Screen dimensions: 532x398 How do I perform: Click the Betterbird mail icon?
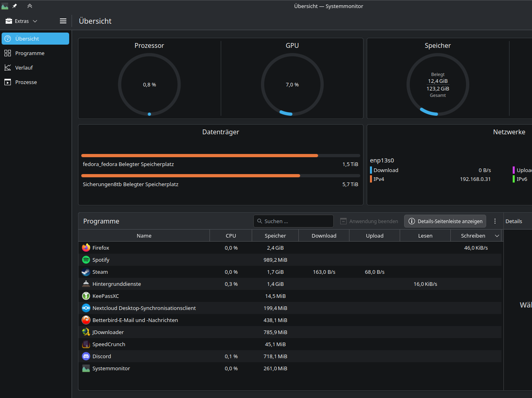86,320
